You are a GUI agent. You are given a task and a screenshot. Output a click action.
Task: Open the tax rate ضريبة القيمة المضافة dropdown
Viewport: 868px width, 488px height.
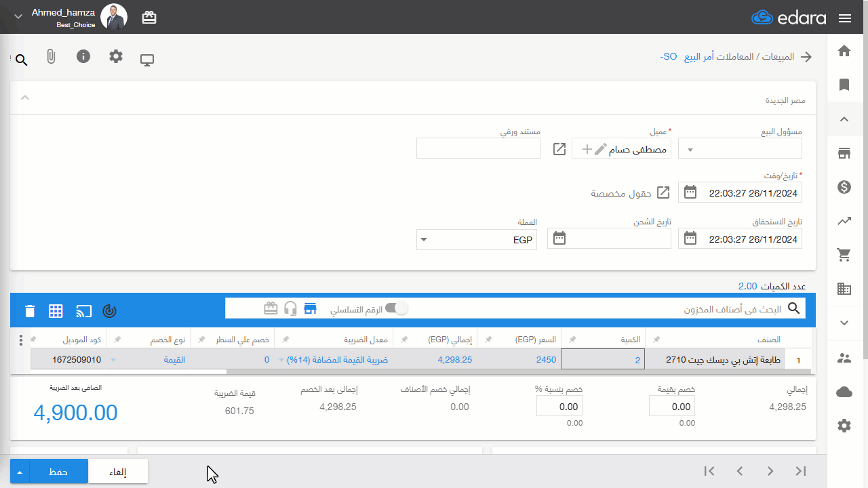click(281, 360)
